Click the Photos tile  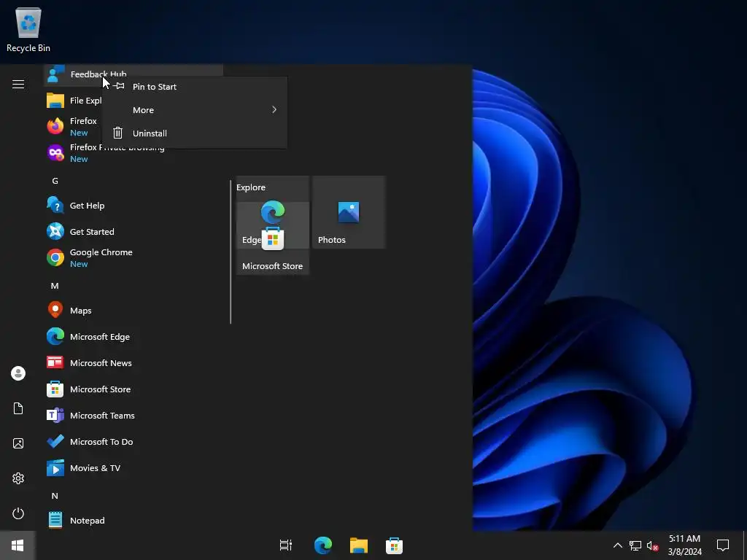click(x=349, y=212)
